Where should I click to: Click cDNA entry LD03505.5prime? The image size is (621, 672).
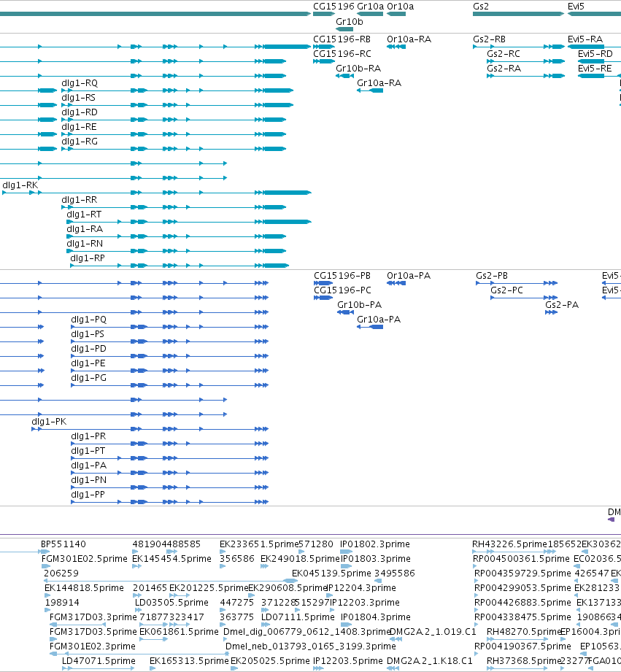[172, 603]
